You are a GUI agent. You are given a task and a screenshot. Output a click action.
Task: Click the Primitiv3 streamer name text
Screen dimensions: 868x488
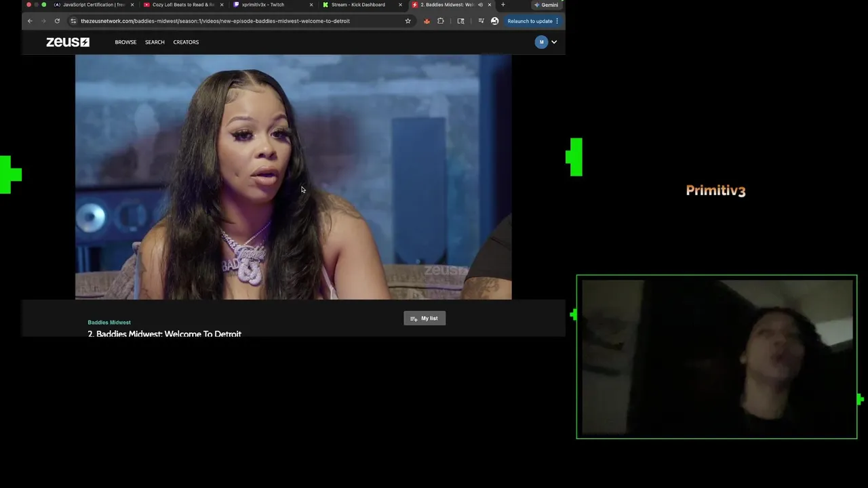click(x=715, y=190)
